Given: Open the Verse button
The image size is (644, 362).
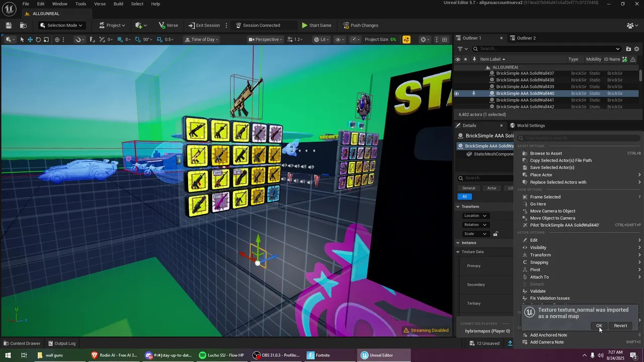Looking at the screenshot, I should coord(169,25).
